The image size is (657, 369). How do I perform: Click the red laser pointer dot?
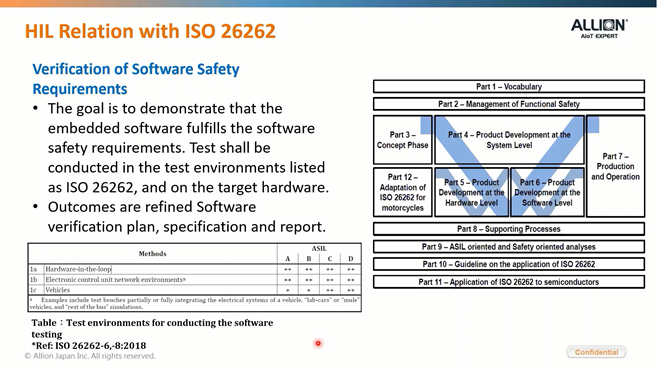(318, 343)
